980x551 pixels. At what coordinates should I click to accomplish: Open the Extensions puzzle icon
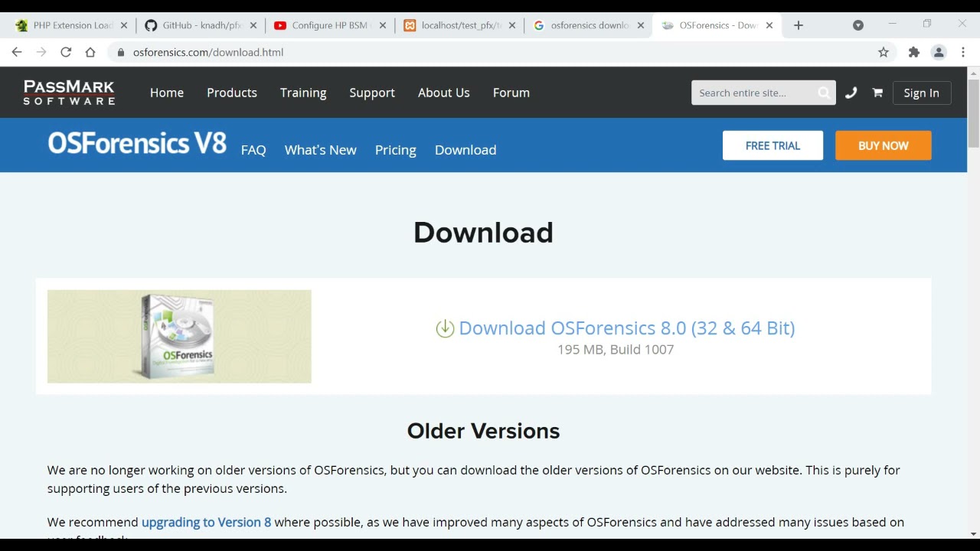click(913, 52)
